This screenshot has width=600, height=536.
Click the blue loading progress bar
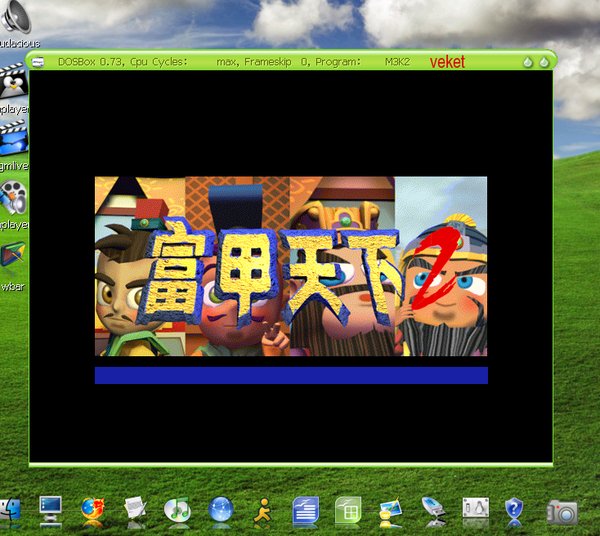tap(291, 375)
